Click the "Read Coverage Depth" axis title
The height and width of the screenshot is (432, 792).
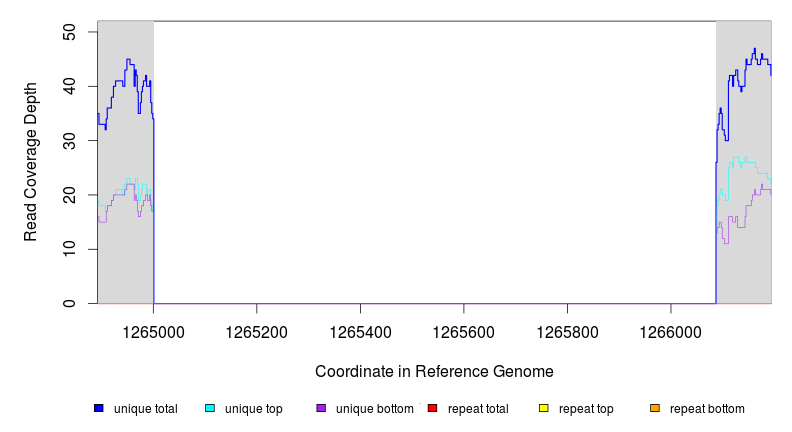pyautogui.click(x=31, y=162)
